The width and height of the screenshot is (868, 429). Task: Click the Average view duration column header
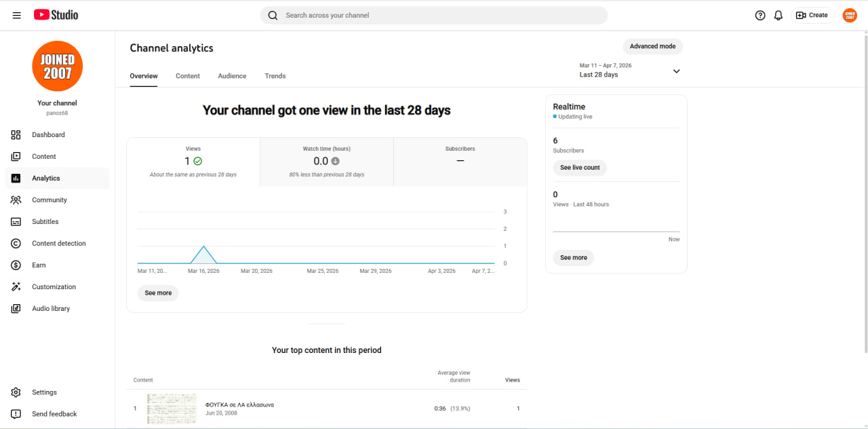pos(454,376)
